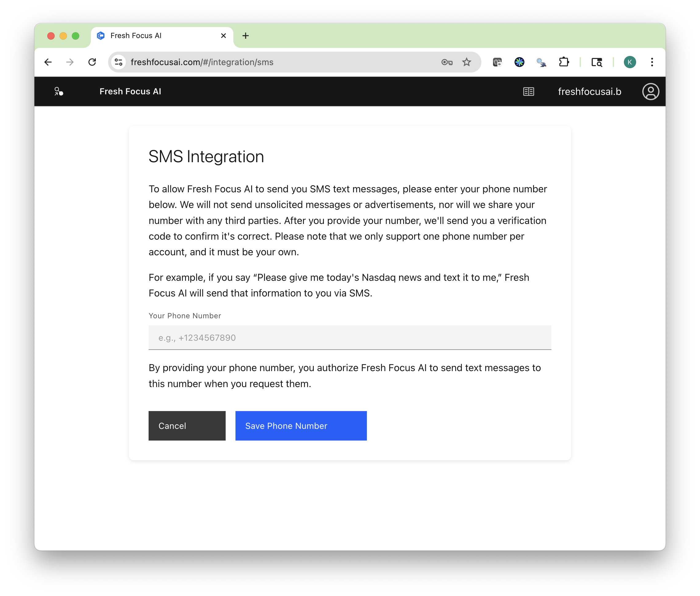The height and width of the screenshot is (596, 700).
Task: Click the phone number input field
Action: point(349,337)
